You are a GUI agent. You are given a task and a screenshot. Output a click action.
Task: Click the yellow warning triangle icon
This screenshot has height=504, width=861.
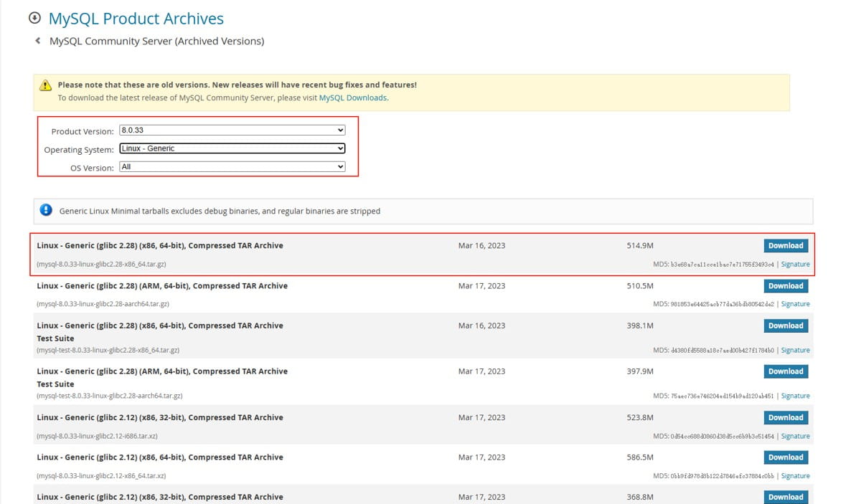point(46,85)
